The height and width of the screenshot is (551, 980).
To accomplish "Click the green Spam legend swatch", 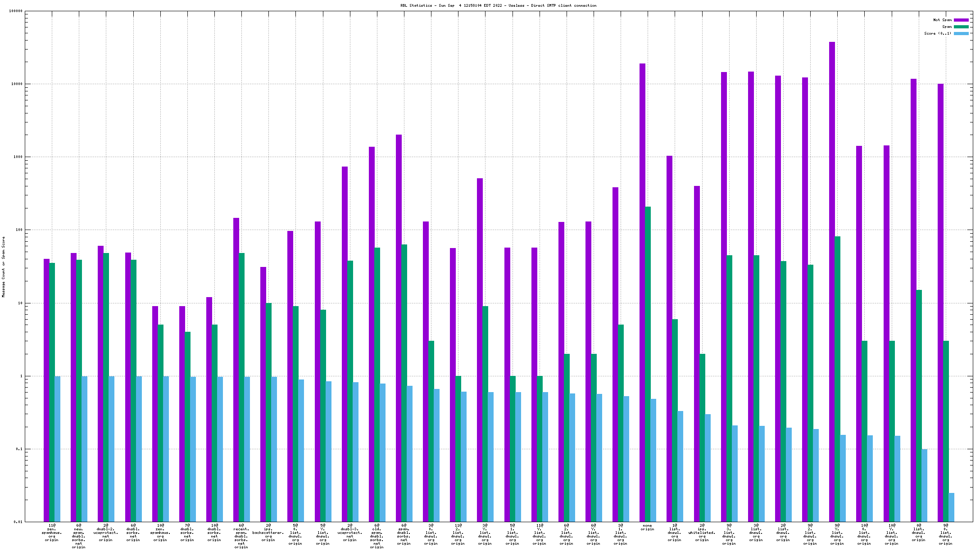I will pos(961,27).
